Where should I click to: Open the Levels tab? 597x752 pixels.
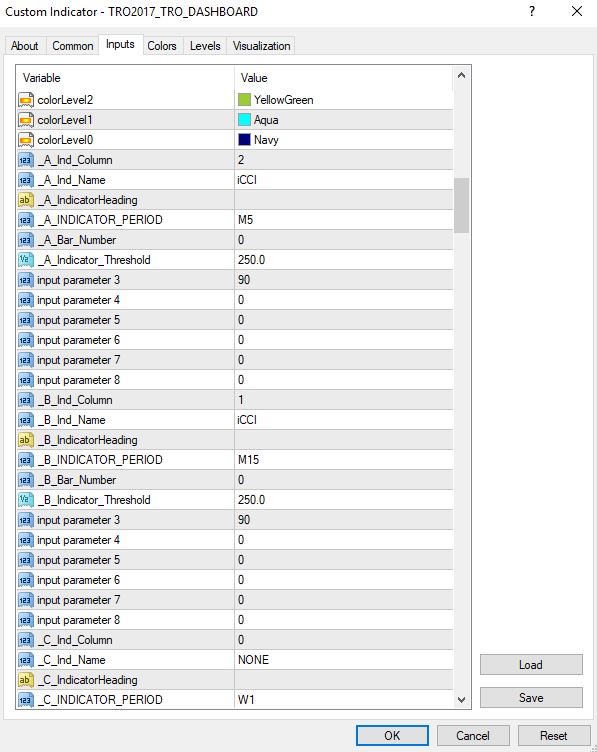click(x=205, y=46)
